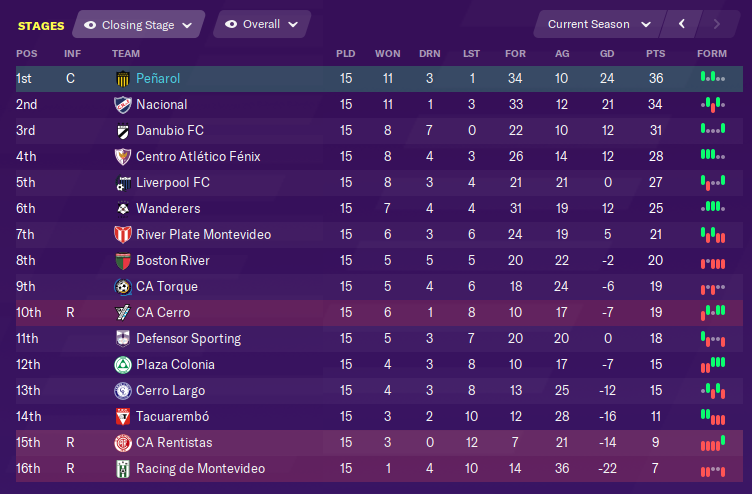Toggle the eye icon beside Overall

pyautogui.click(x=231, y=24)
